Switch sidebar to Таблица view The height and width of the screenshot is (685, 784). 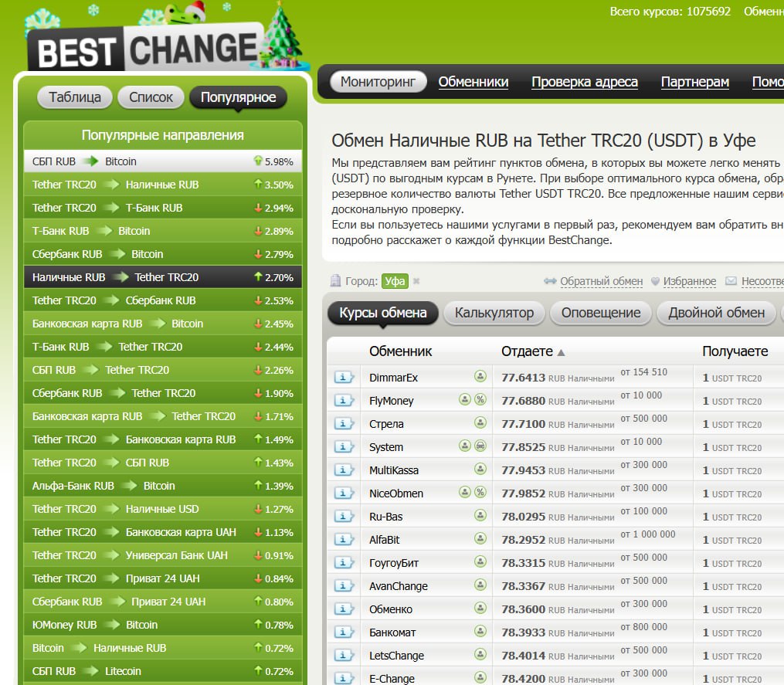(x=75, y=97)
